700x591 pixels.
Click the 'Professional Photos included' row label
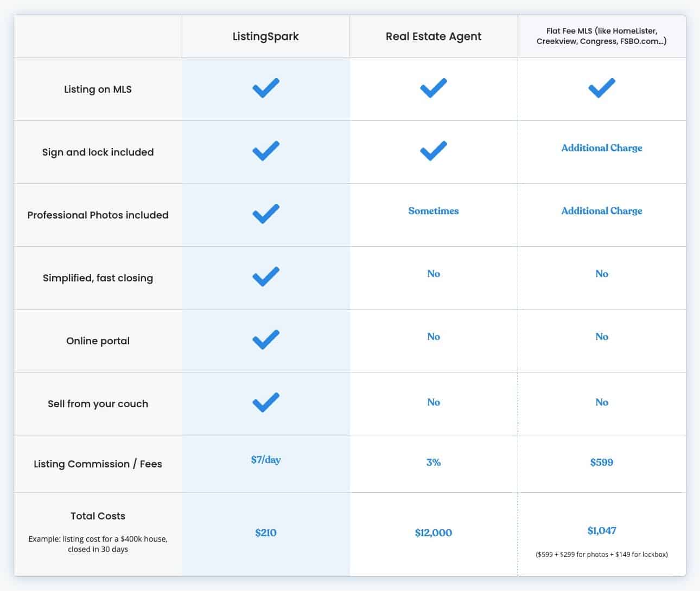click(x=98, y=215)
